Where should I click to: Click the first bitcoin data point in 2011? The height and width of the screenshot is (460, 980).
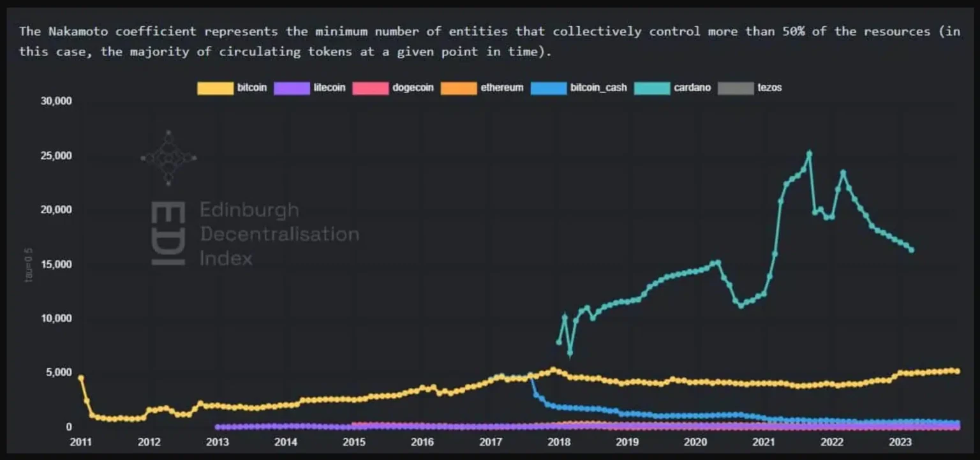click(80, 378)
